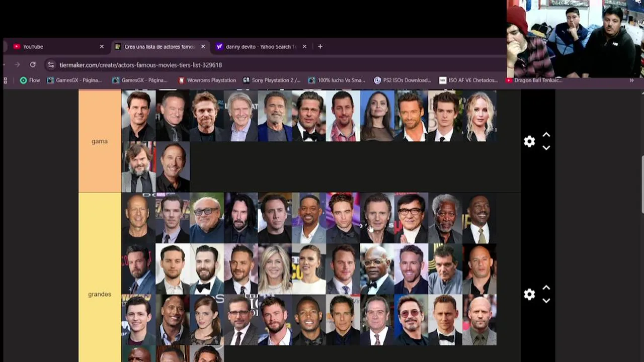The image size is (644, 362).
Task: Close the YouTube tab
Action: point(102,46)
